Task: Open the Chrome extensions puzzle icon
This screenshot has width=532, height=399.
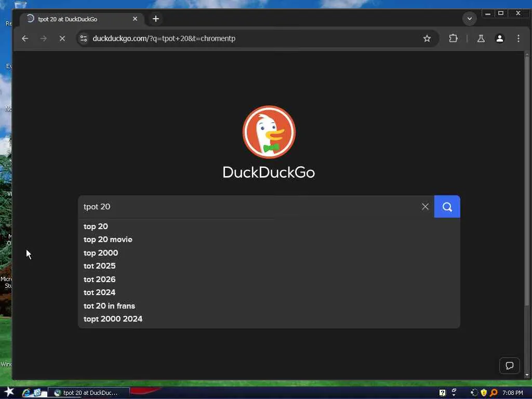Action: [453, 38]
